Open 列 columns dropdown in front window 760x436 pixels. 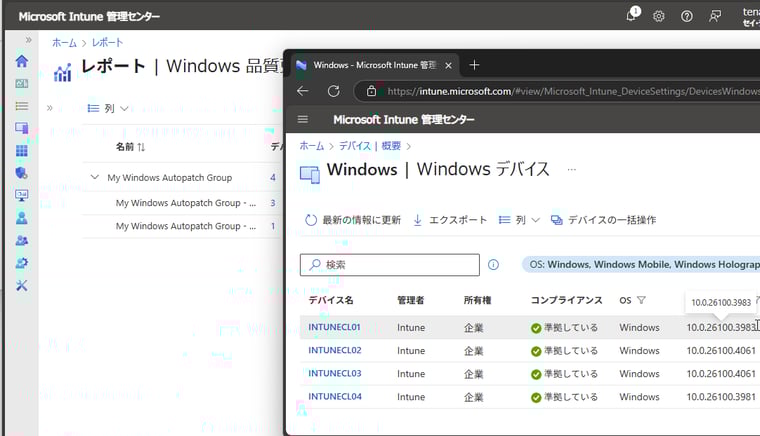click(x=519, y=220)
